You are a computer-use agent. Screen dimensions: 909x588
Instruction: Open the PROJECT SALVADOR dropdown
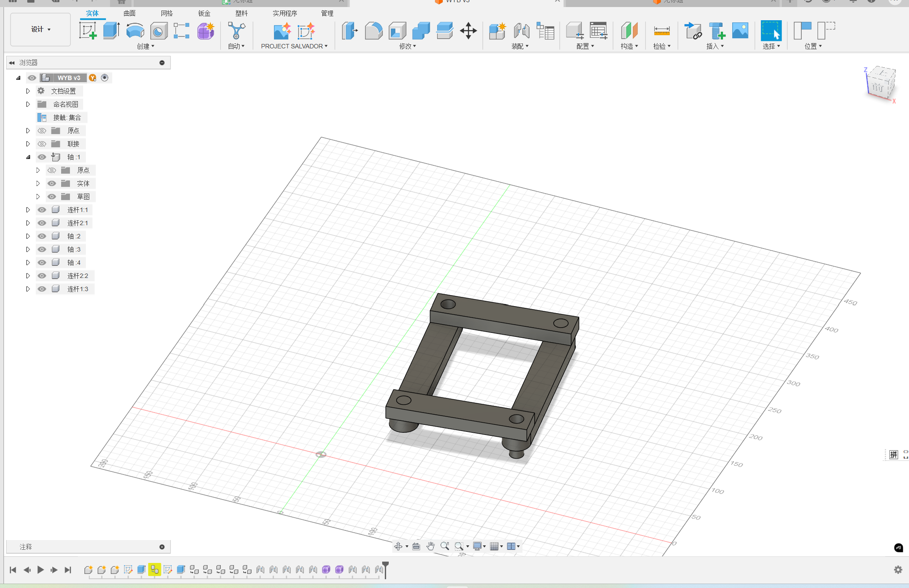click(294, 46)
